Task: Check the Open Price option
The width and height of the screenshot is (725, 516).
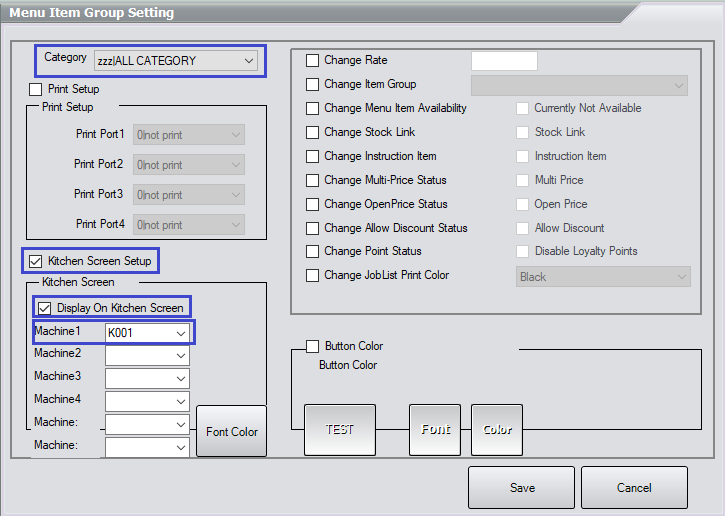Action: [x=522, y=204]
